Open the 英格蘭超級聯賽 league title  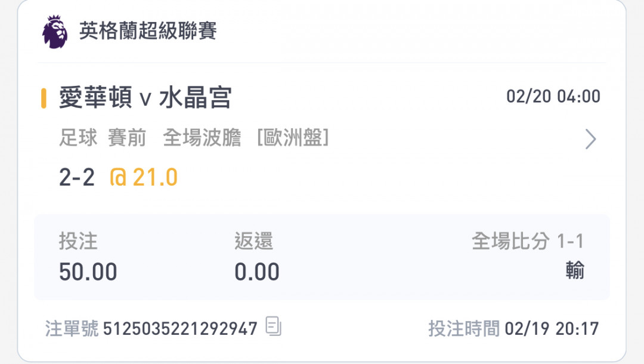pyautogui.click(x=148, y=31)
